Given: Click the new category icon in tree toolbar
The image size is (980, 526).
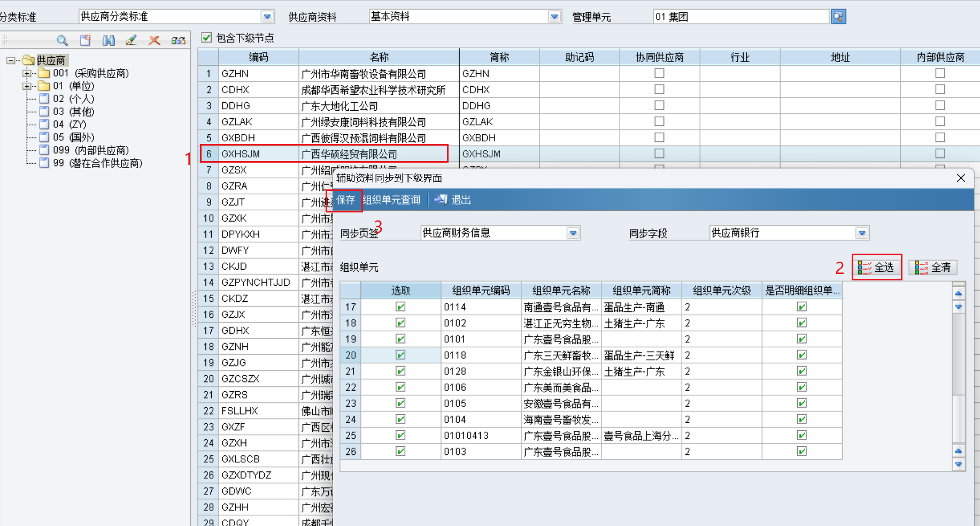Looking at the screenshot, I should point(86,40).
